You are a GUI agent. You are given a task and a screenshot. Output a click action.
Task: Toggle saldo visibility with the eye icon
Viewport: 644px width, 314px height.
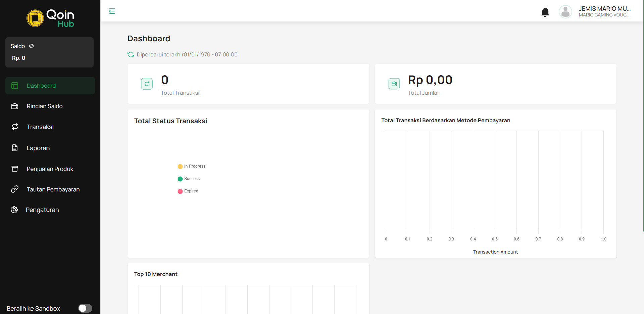(32, 46)
